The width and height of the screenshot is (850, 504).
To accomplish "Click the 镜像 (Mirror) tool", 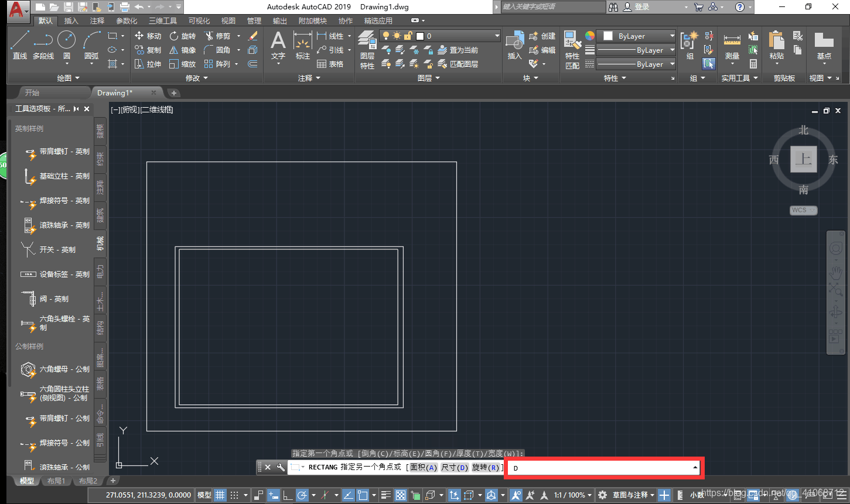I will click(183, 50).
